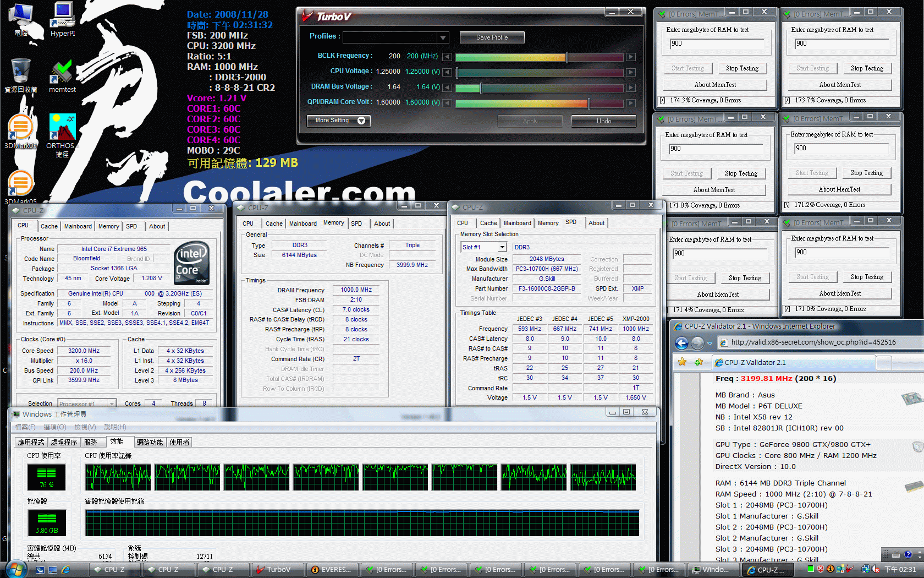The height and width of the screenshot is (578, 924).
Task: Expand More Setting in TurboV
Action: pyautogui.click(x=339, y=121)
